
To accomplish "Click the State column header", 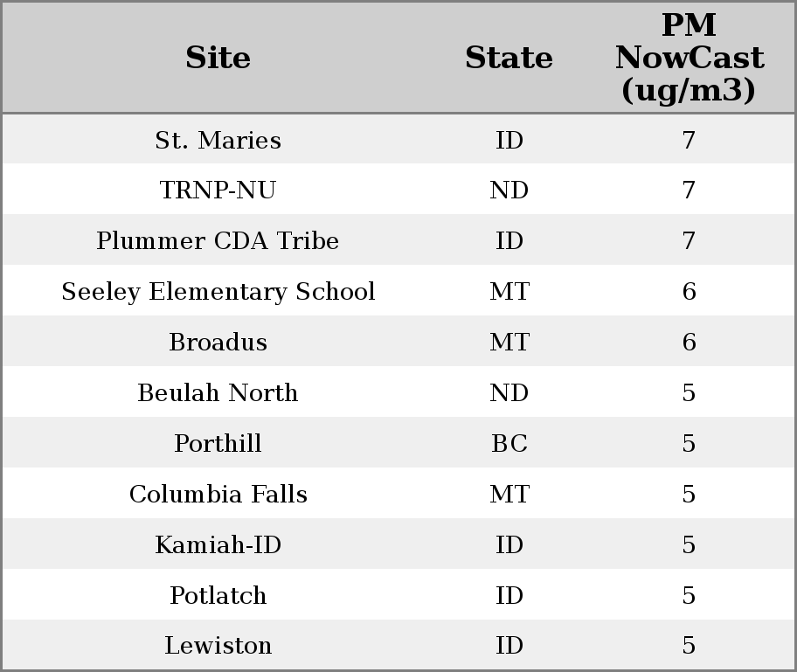I will point(509,59).
